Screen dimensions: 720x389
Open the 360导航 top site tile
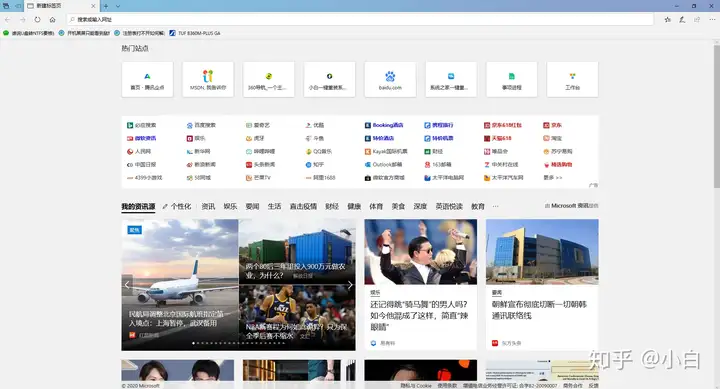(269, 79)
